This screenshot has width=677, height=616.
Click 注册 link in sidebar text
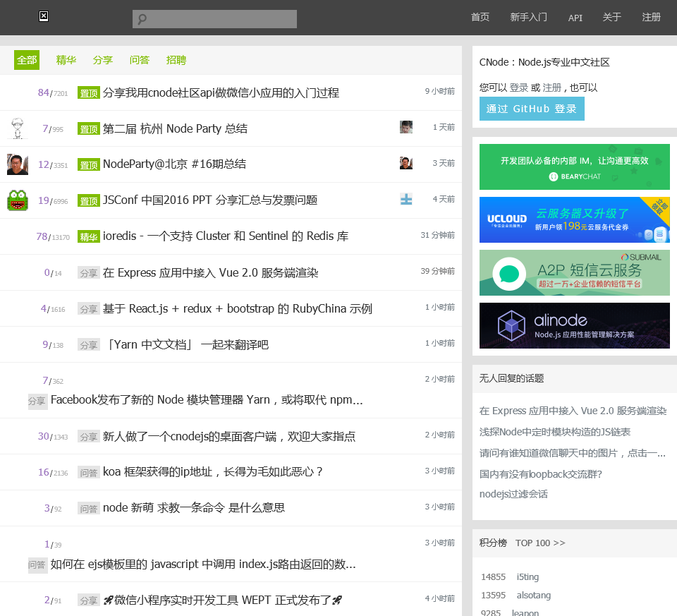[551, 87]
